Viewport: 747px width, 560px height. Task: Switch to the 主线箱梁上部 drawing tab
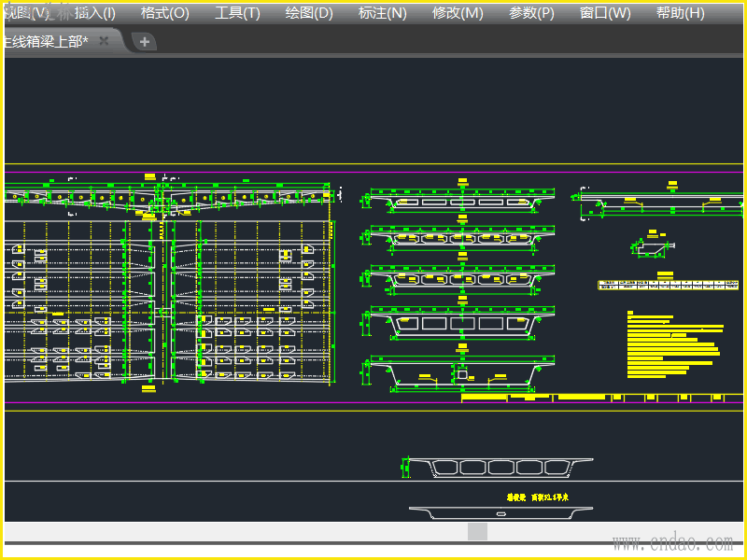47,41
